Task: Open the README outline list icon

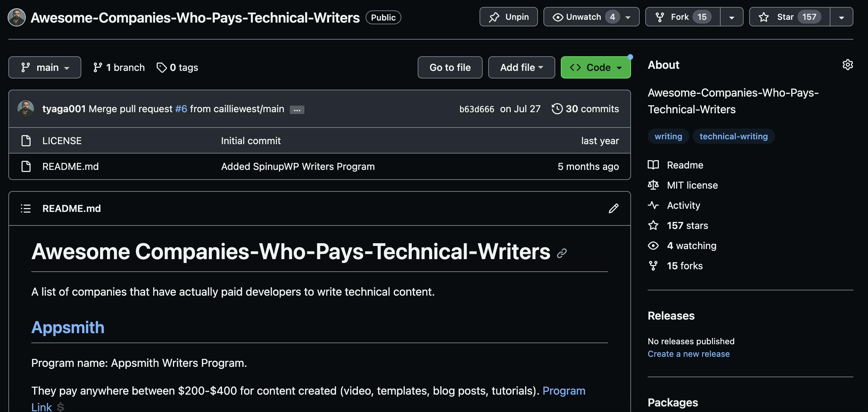Action: [x=26, y=208]
